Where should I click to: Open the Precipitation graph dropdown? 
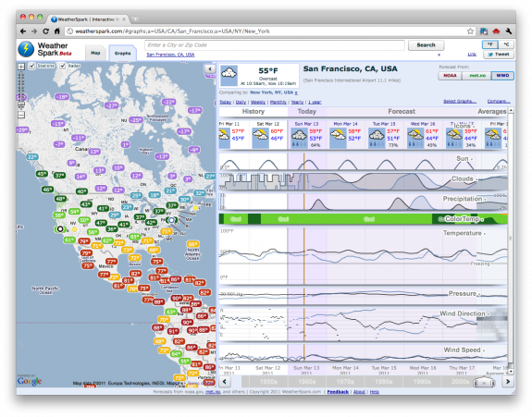[x=485, y=200]
